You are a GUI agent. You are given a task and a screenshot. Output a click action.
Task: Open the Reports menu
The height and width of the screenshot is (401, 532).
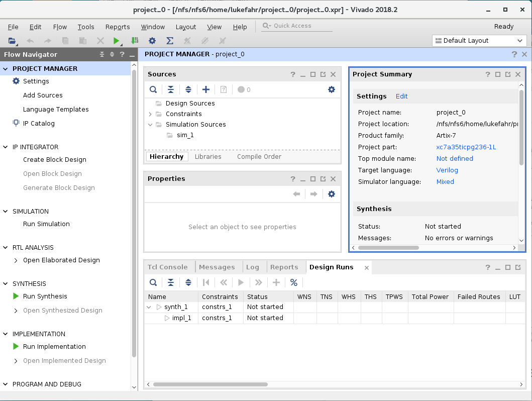(x=118, y=27)
